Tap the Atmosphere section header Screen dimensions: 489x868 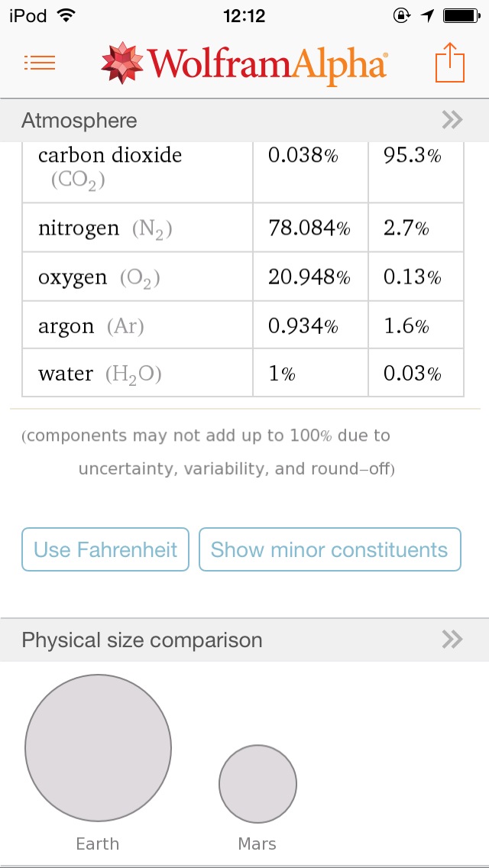pyautogui.click(x=79, y=121)
